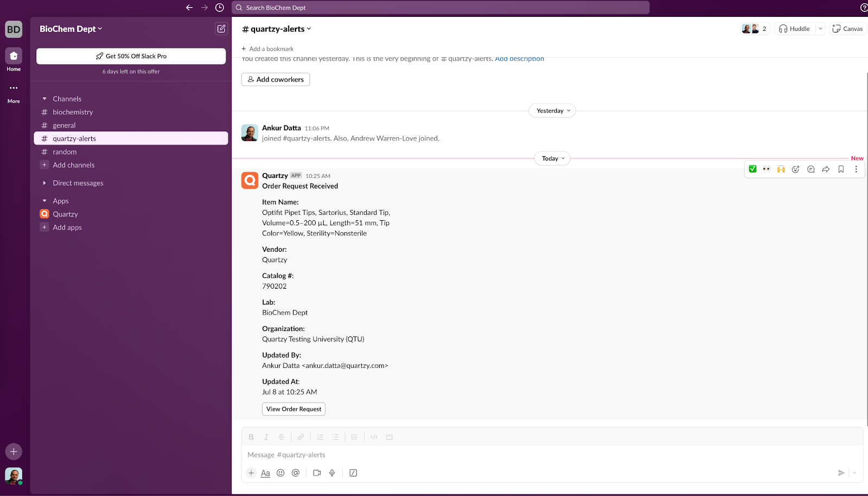Viewport: 868px width, 496px height.
Task: Start a Huddle
Action: [x=794, y=29]
